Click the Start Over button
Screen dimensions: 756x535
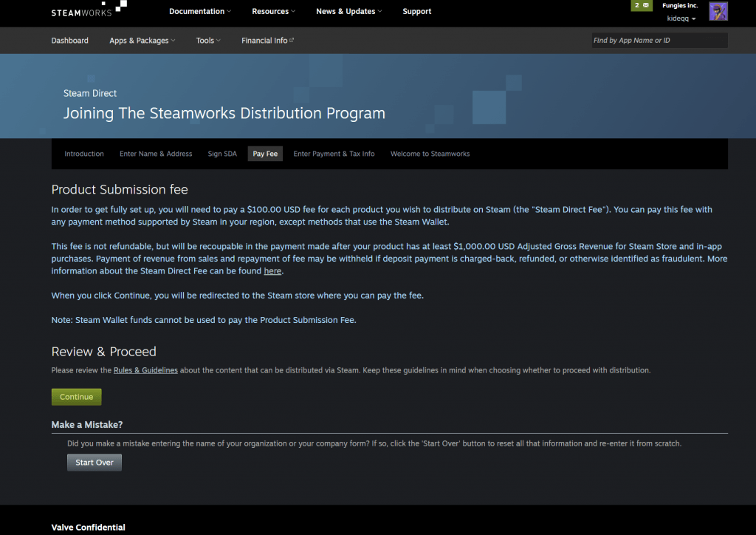(94, 463)
